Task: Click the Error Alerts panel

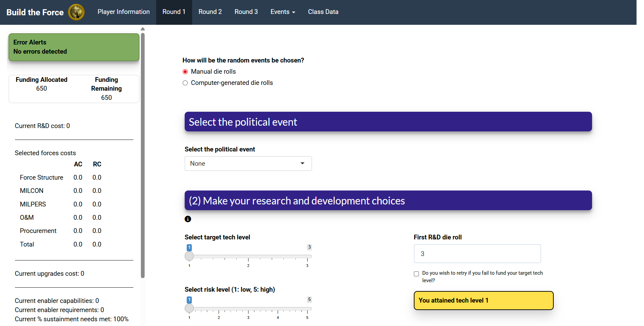Action: (x=74, y=47)
